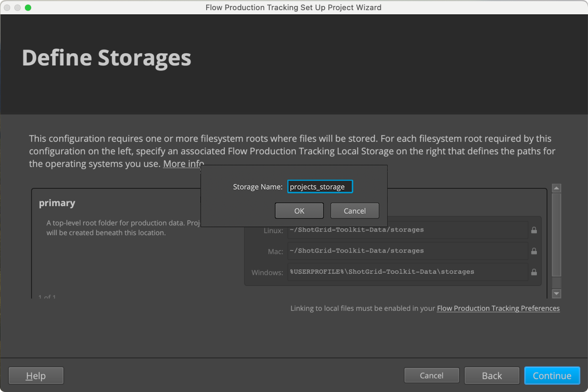This screenshot has width=588, height=392.
Task: Focus the Storage Name text field
Action: pyautogui.click(x=320, y=187)
